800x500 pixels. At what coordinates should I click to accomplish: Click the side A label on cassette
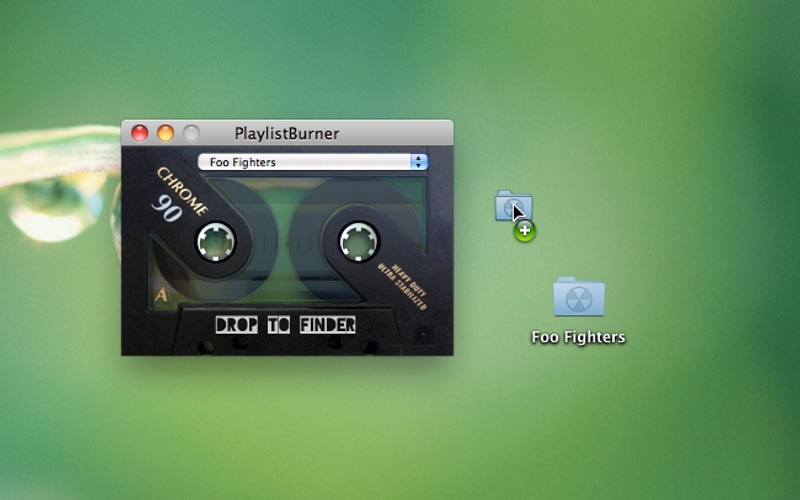(x=161, y=295)
